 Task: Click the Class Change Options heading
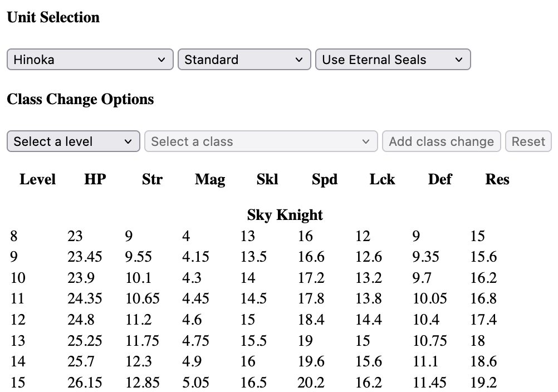point(80,100)
